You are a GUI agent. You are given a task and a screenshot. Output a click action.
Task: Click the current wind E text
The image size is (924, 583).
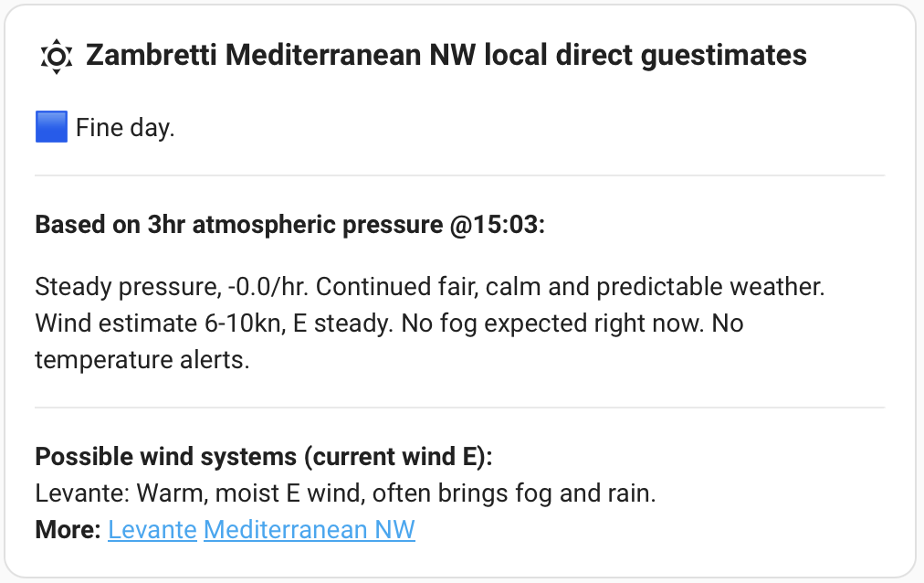[x=398, y=457]
